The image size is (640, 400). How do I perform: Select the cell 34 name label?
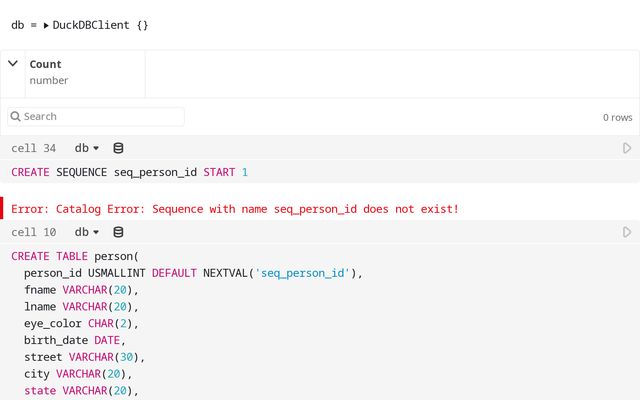coord(33,148)
